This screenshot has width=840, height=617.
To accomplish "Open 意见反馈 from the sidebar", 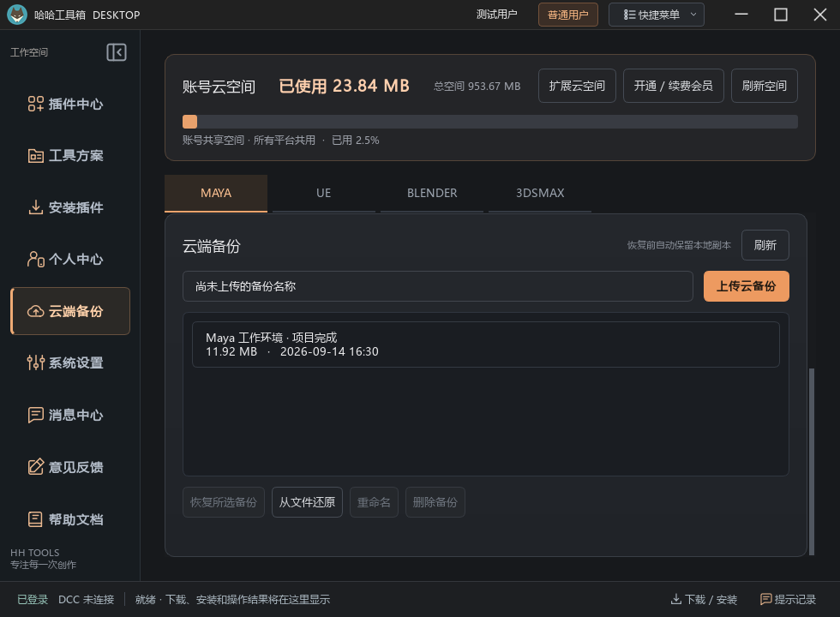I will [70, 467].
